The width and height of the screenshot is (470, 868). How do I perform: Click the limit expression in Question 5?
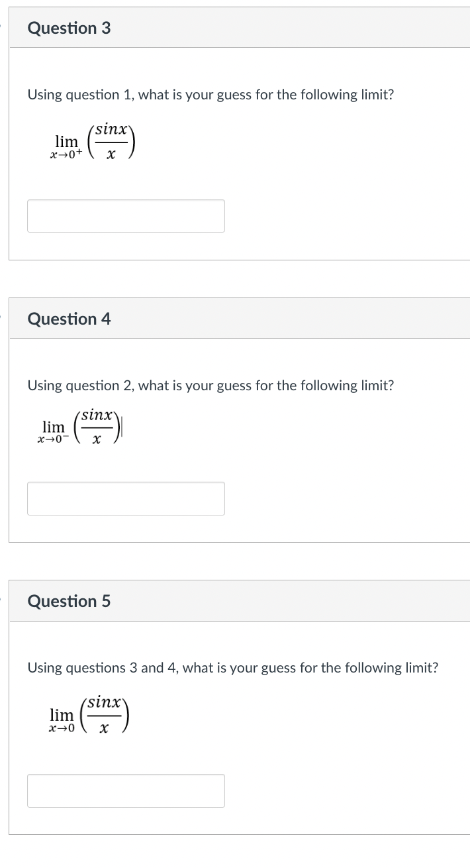click(89, 715)
